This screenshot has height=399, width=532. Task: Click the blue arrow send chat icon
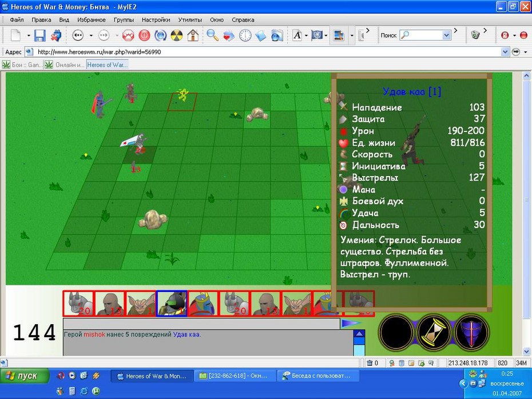coord(351,323)
